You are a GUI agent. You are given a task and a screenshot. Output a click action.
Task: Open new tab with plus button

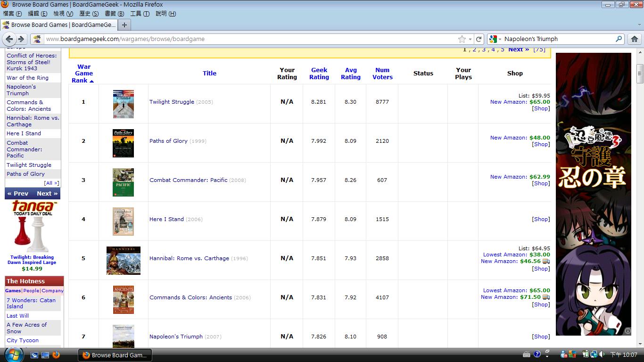coord(124,25)
